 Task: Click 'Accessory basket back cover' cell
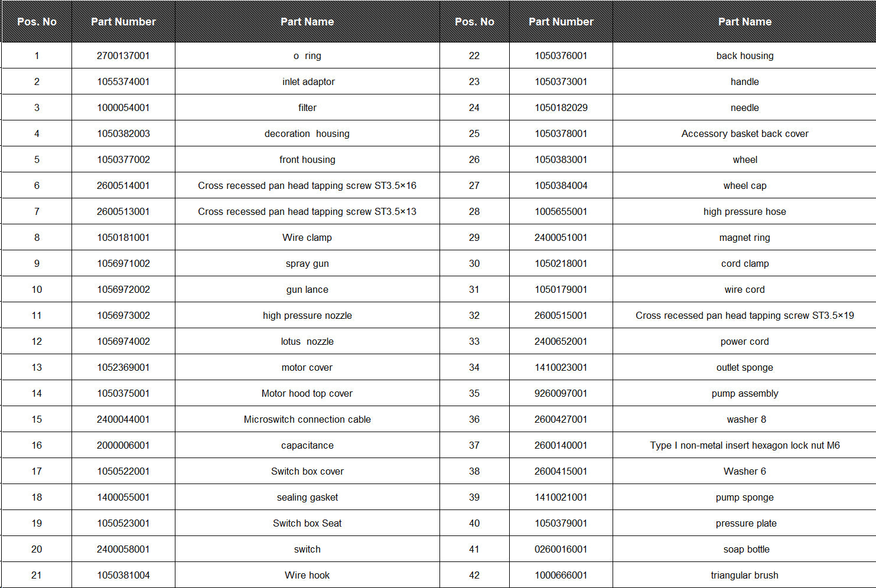(744, 133)
